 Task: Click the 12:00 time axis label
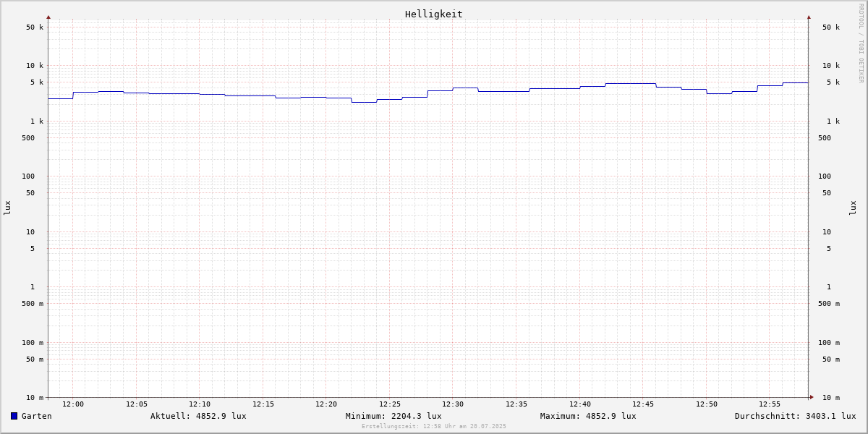(x=73, y=404)
